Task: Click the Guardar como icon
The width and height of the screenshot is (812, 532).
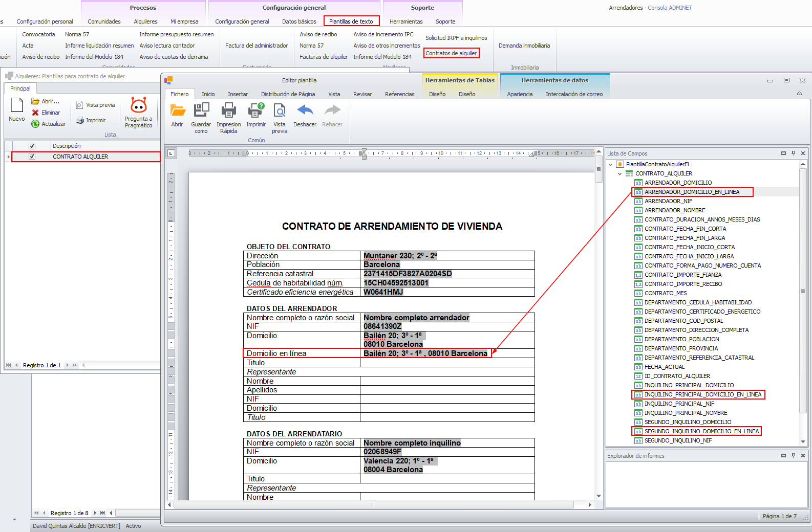Action: (201, 110)
